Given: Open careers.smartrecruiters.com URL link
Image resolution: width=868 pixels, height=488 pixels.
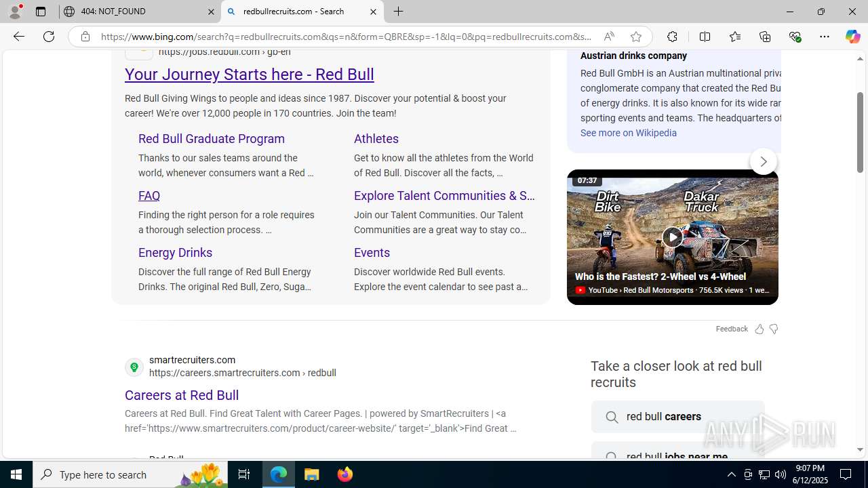Looking at the screenshot, I should [x=243, y=373].
